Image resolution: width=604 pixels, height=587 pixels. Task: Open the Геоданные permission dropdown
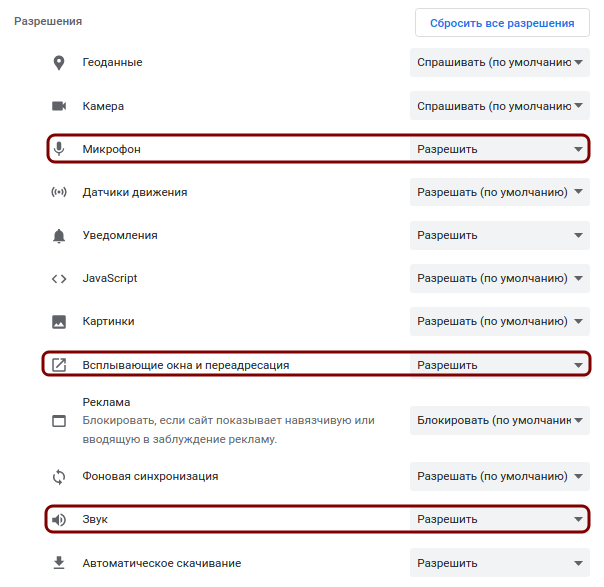coord(499,63)
